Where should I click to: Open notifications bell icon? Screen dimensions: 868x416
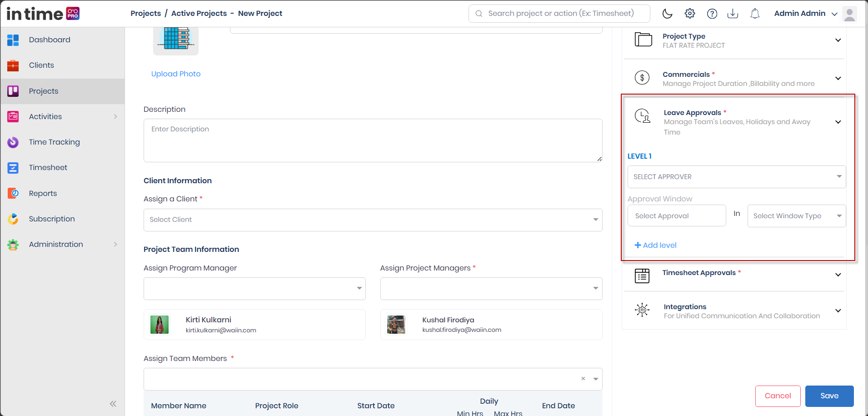[x=755, y=14]
